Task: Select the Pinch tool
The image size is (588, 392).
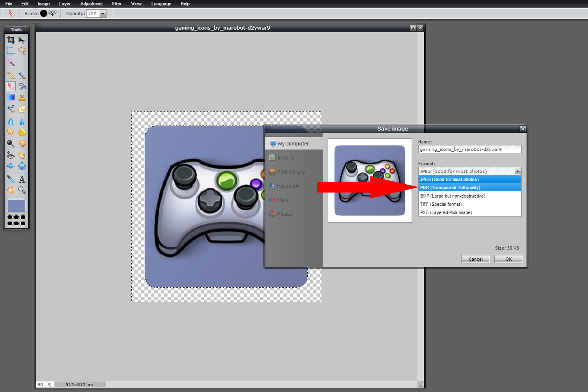Action: 22,166
